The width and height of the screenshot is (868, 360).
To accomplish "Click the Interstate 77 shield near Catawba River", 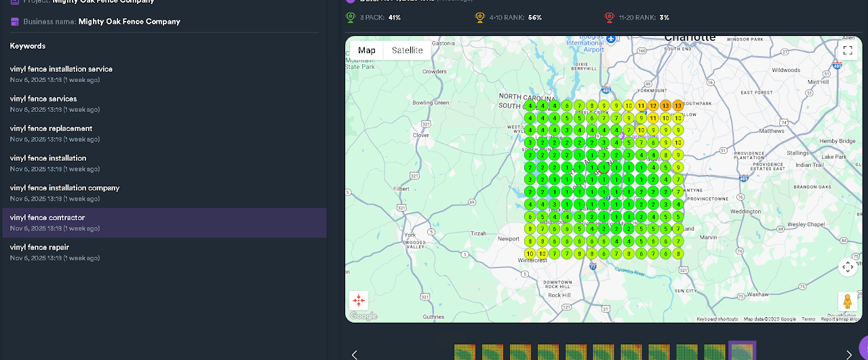I will point(592,267).
